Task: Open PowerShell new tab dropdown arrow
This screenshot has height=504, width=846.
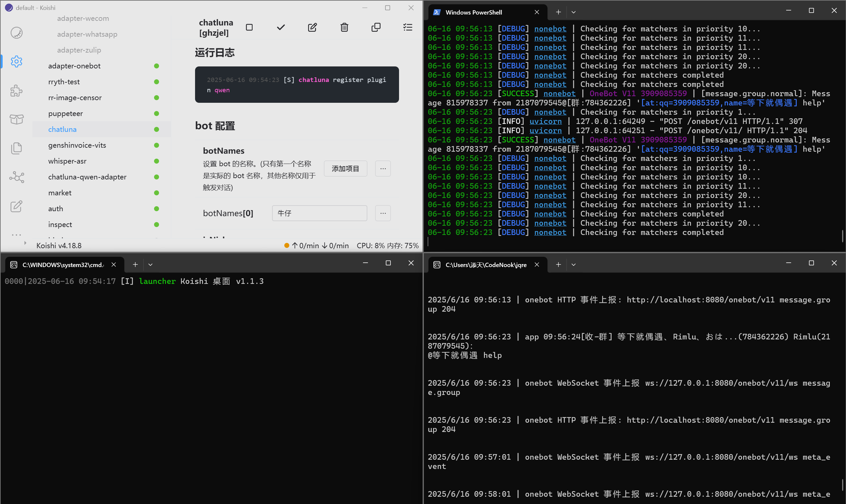Action: [x=573, y=12]
